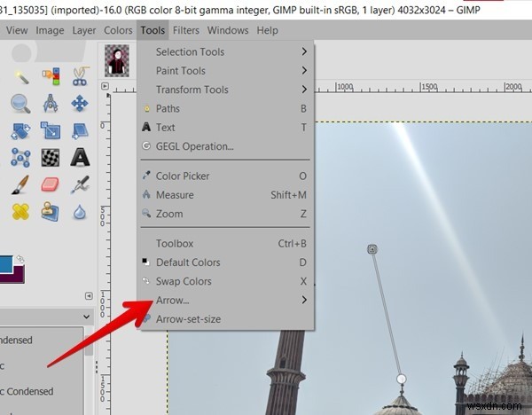The width and height of the screenshot is (532, 415).
Task: Select the Fuzzy Select magic wand tool
Action: (x=21, y=76)
